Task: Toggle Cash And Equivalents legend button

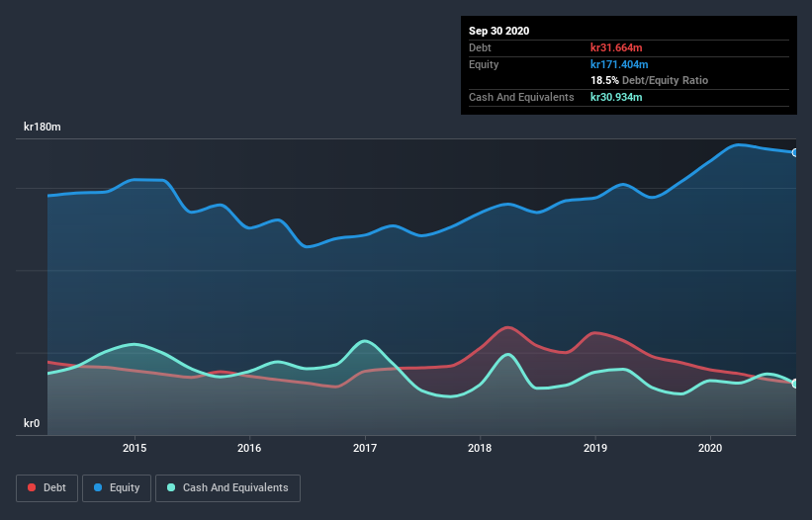Action: (227, 488)
